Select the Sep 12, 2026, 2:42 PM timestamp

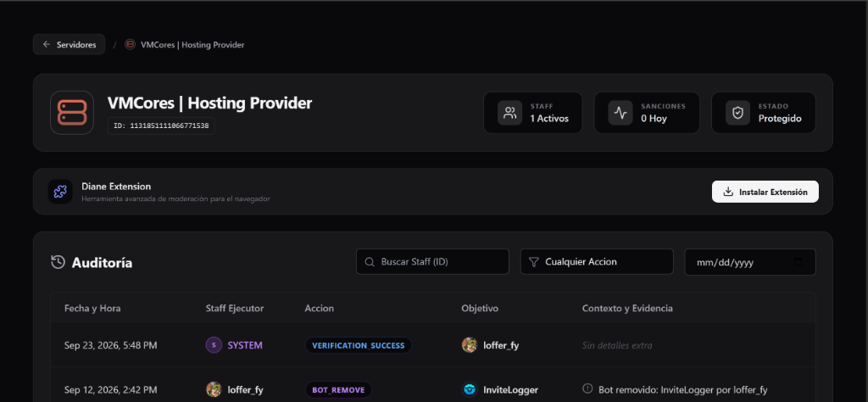111,390
